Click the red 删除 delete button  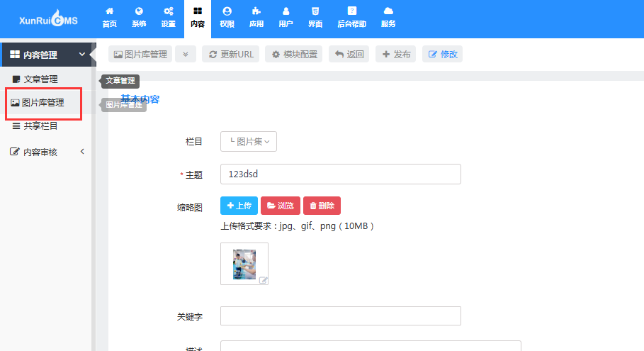tap(322, 206)
